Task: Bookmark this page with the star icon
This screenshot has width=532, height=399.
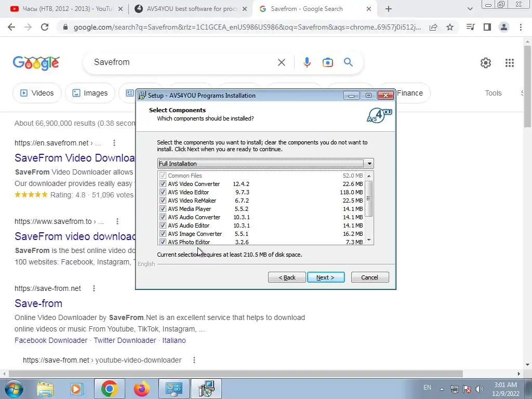Action: 450,27
